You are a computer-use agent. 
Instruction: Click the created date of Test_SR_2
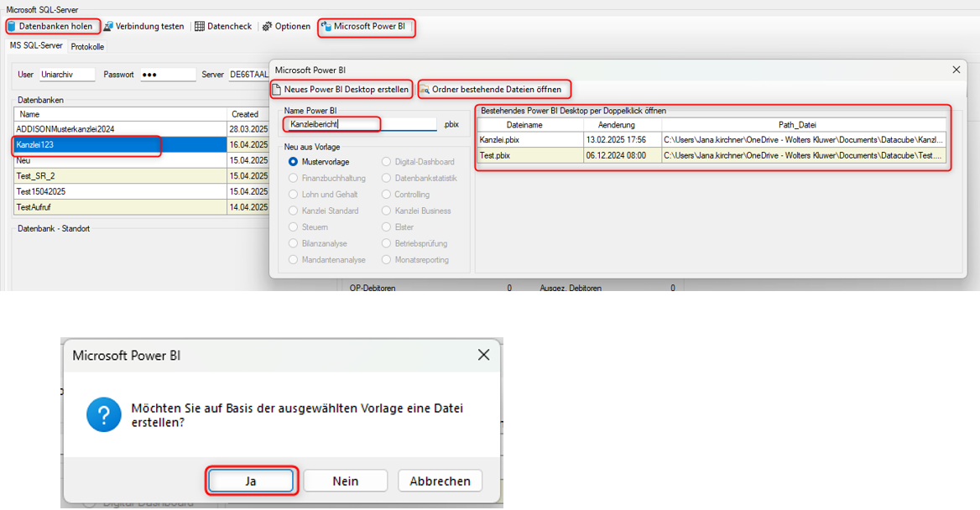click(x=248, y=175)
